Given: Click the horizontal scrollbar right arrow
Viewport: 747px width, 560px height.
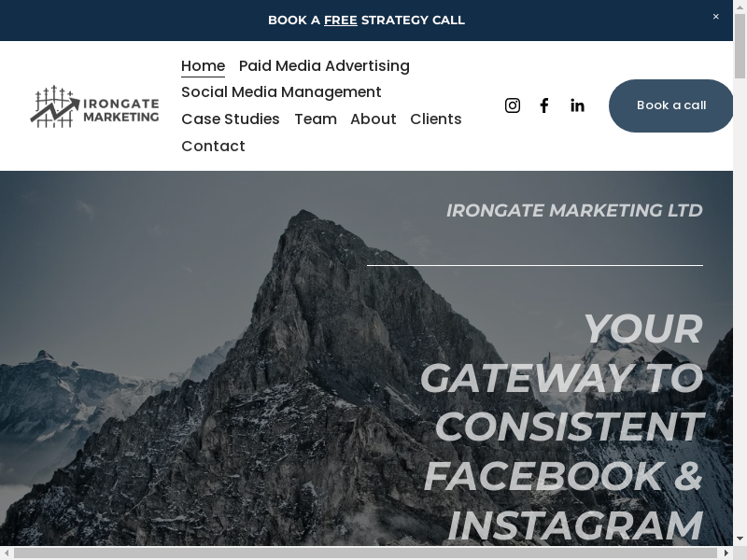Looking at the screenshot, I should click(x=726, y=553).
